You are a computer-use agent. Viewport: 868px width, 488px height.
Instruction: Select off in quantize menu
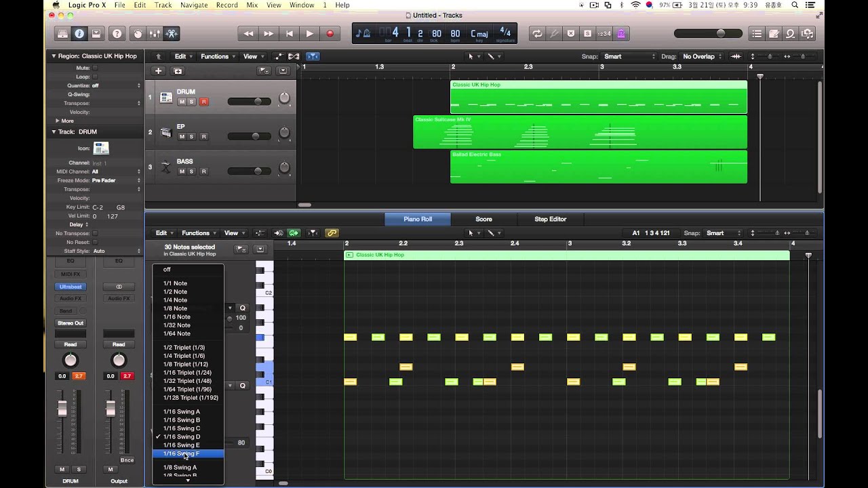188,270
